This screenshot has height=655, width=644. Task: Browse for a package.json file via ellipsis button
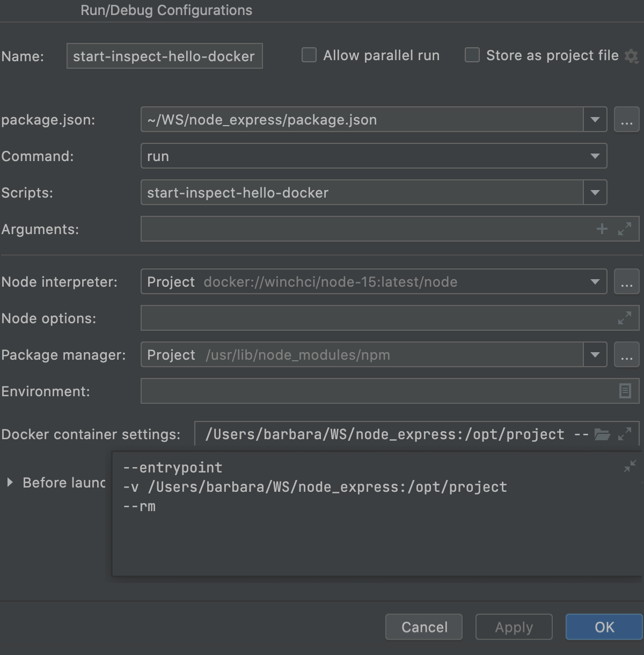(x=626, y=119)
